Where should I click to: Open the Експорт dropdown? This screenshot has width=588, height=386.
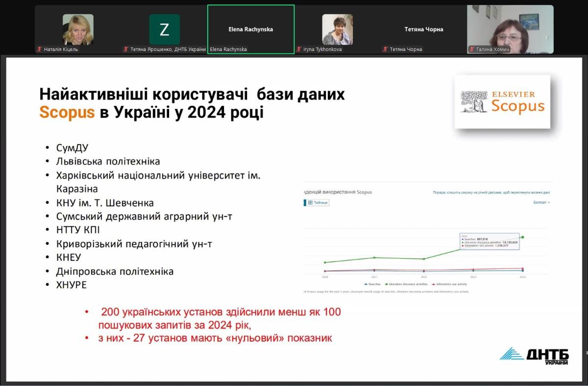point(541,202)
